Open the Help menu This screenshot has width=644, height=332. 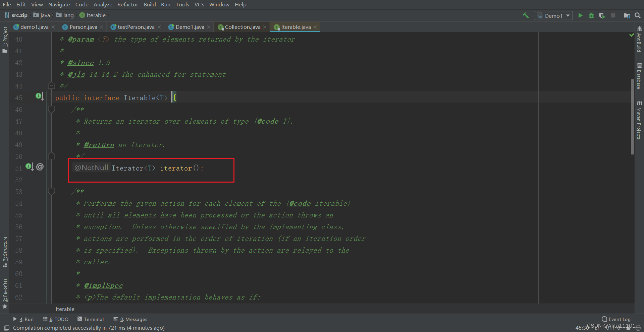[240, 4]
